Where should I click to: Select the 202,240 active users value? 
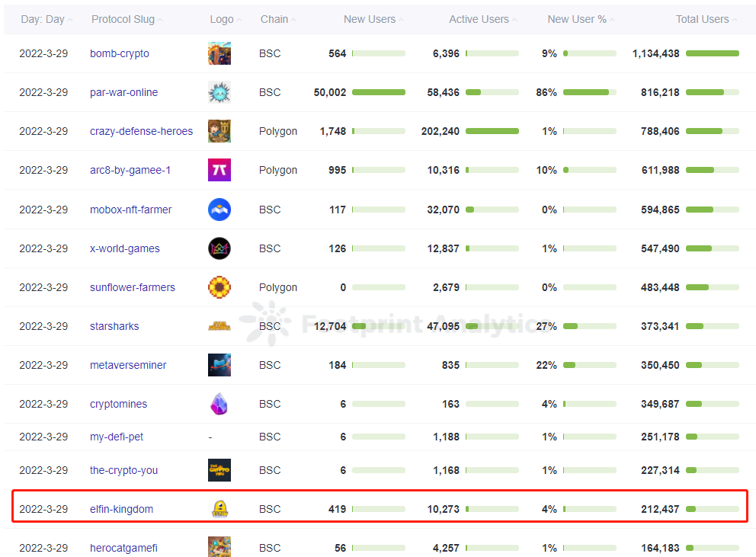[x=440, y=131]
